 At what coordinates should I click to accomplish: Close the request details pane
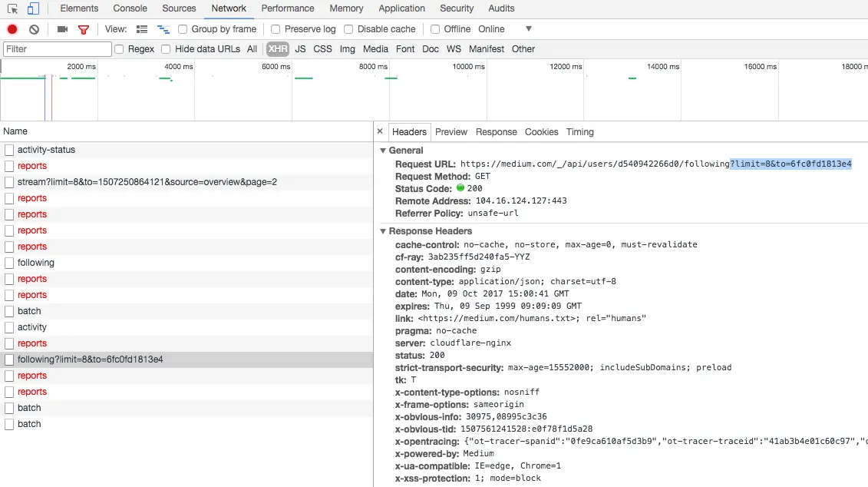pos(380,131)
